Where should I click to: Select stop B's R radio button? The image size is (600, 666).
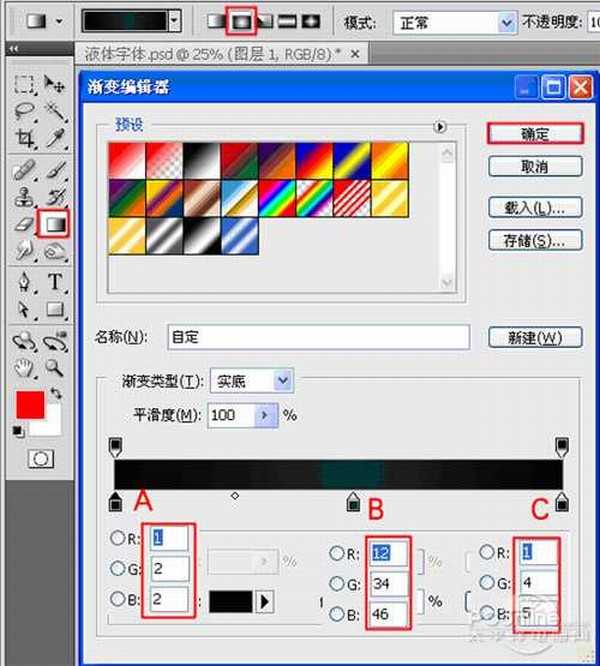click(337, 553)
